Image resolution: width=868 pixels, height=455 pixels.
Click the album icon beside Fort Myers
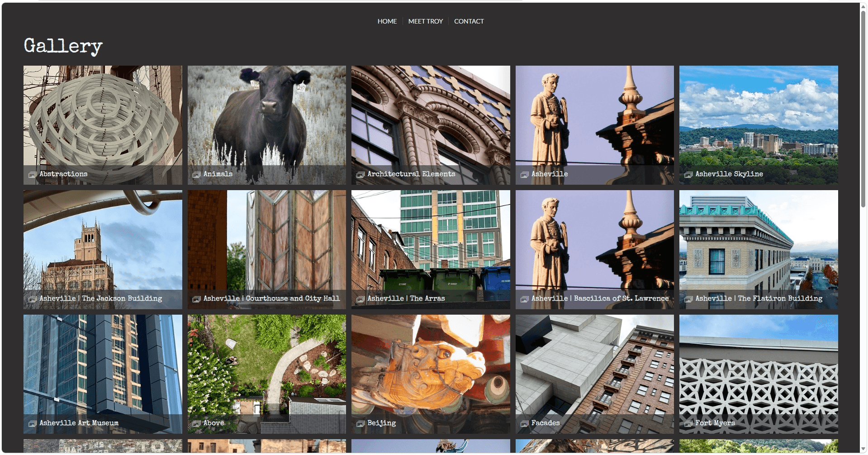coord(688,423)
